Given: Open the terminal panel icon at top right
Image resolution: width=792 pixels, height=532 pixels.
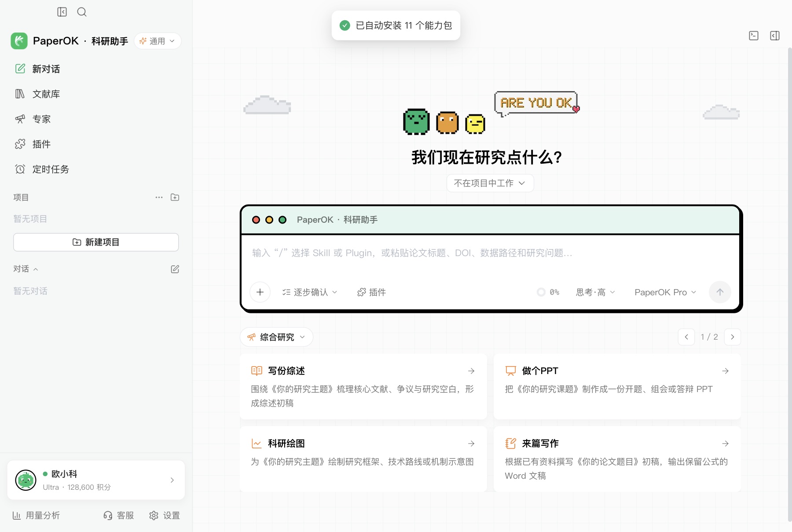Looking at the screenshot, I should click(754, 36).
